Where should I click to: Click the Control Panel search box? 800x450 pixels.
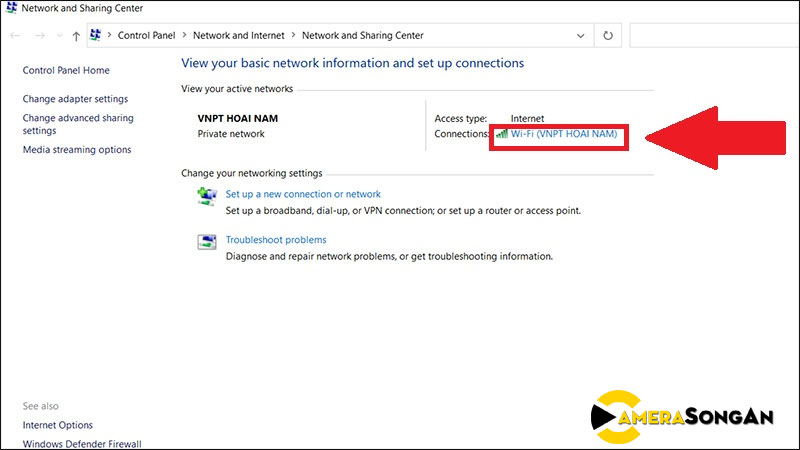pyautogui.click(x=714, y=35)
